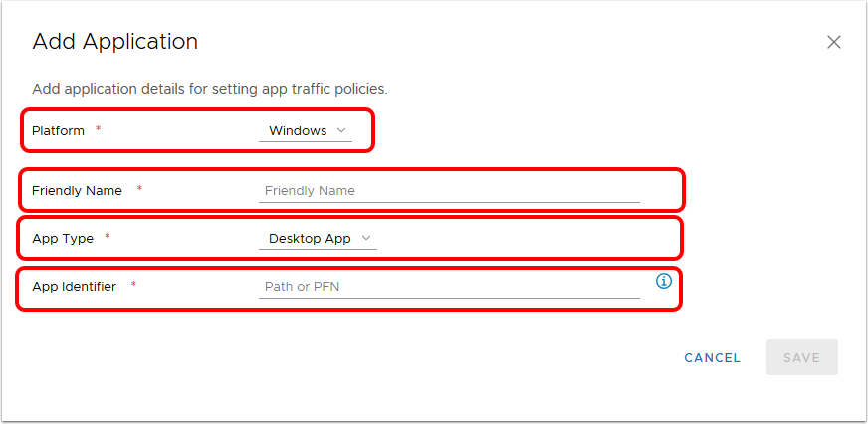868x424 pixels.
Task: Click the Platform field label
Action: (58, 131)
